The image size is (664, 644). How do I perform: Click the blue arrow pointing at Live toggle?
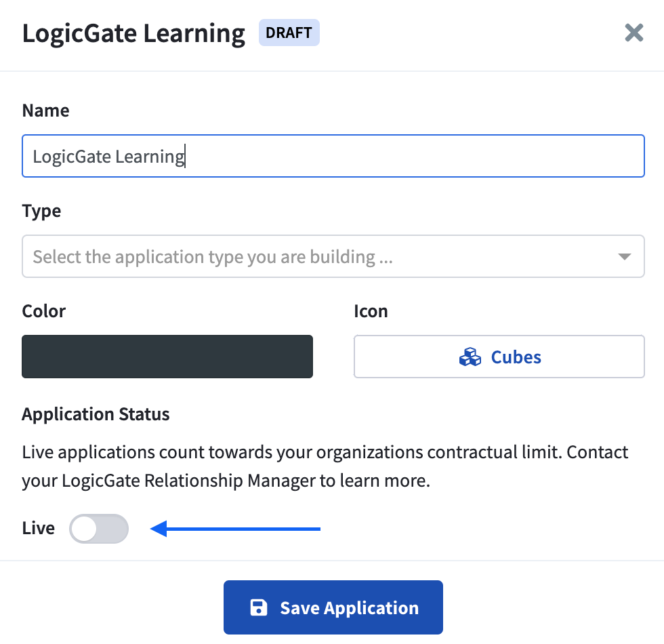[236, 528]
